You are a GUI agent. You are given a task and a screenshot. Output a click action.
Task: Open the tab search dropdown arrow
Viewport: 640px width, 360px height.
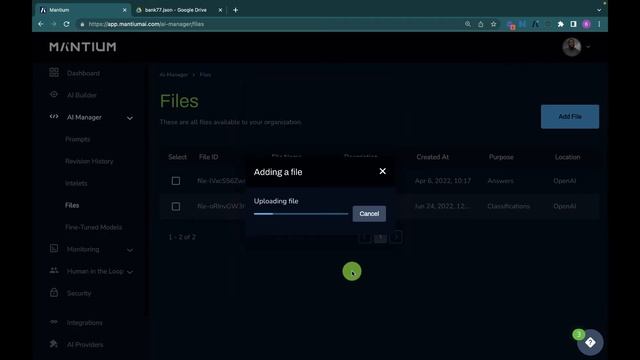599,10
